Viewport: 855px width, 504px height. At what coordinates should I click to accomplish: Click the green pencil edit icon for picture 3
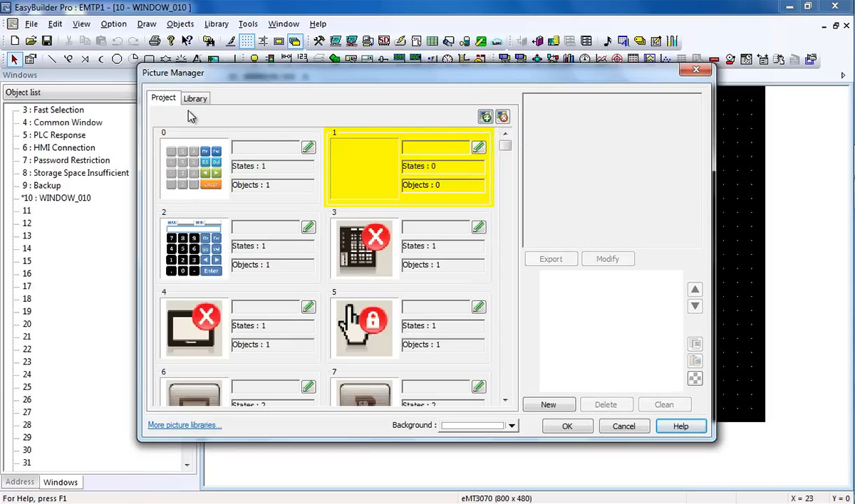click(479, 227)
